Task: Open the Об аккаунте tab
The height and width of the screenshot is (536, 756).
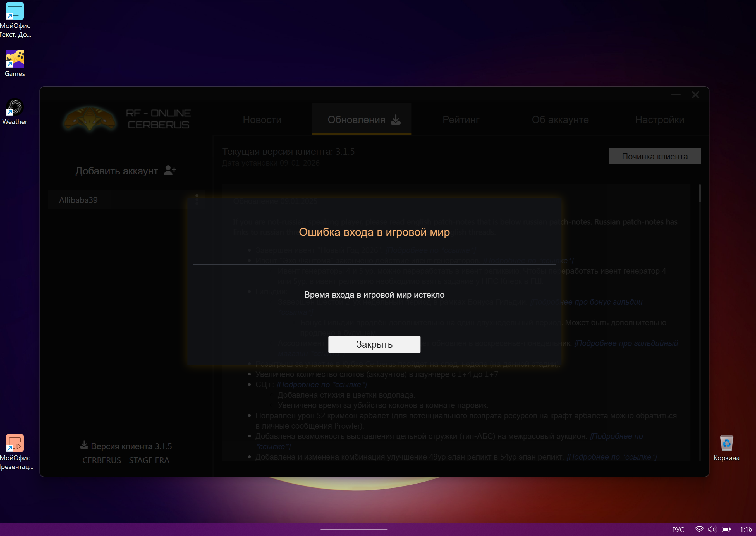Action: coord(560,119)
